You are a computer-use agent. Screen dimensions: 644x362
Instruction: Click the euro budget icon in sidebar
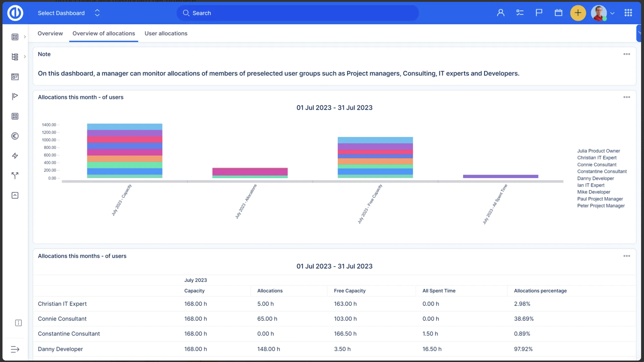click(15, 136)
